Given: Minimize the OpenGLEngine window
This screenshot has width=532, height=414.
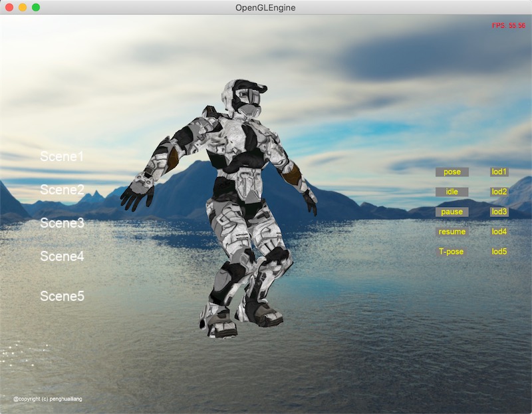Looking at the screenshot, I should pos(23,7).
